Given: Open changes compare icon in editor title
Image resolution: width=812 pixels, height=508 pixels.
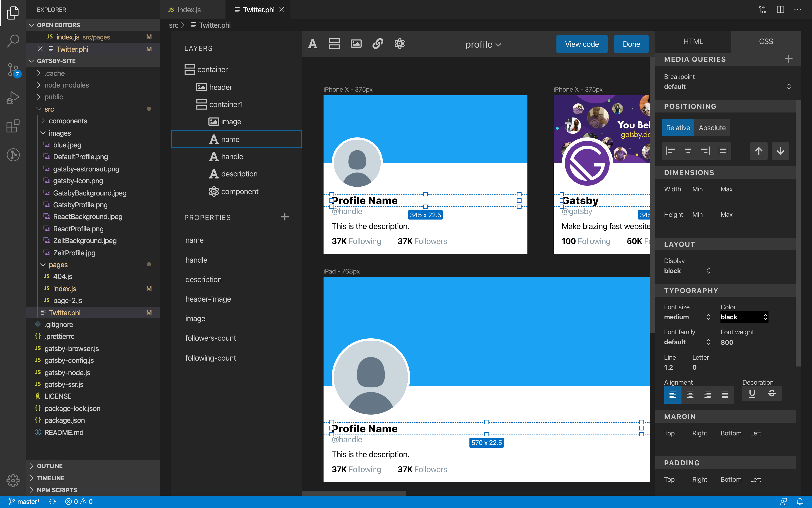Looking at the screenshot, I should [x=763, y=10].
